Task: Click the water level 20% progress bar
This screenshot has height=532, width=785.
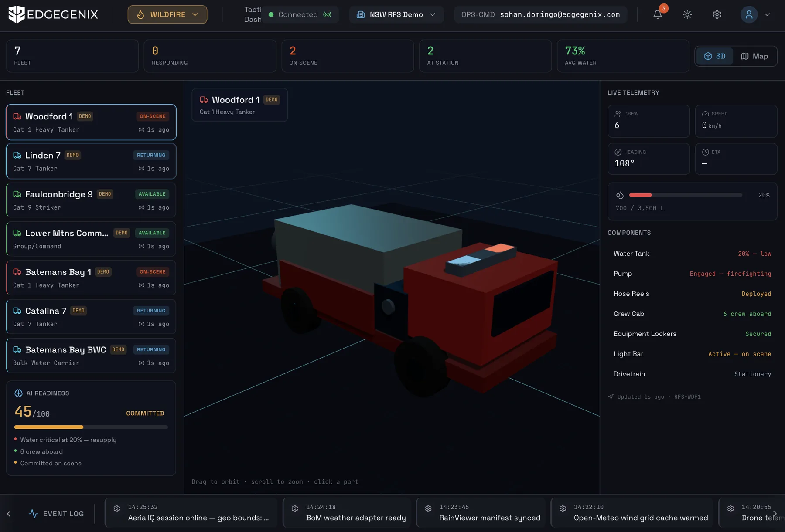Action: point(685,195)
